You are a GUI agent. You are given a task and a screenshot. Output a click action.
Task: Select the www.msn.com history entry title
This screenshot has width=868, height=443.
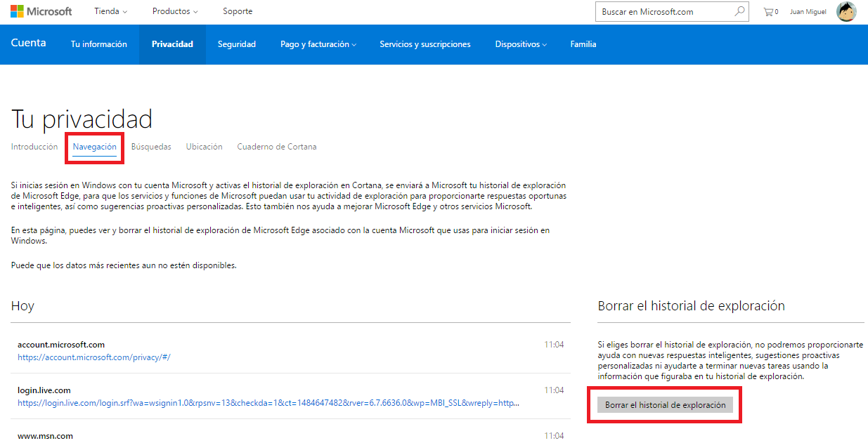click(x=45, y=436)
